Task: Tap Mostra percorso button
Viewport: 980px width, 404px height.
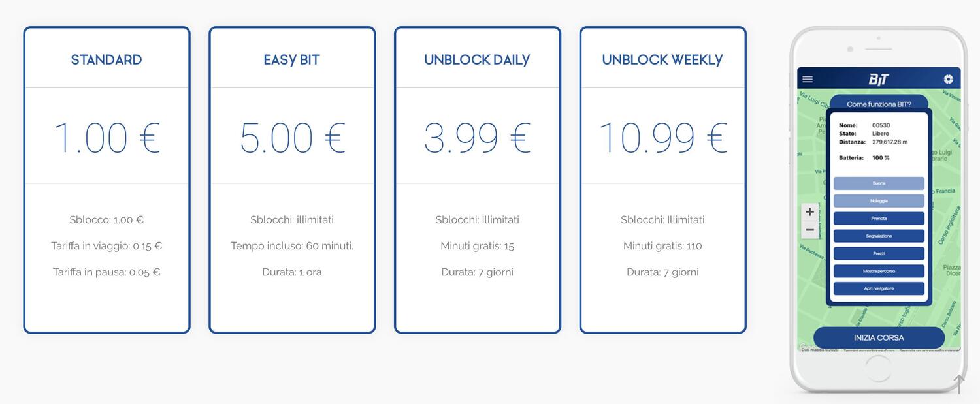Action: click(x=879, y=271)
